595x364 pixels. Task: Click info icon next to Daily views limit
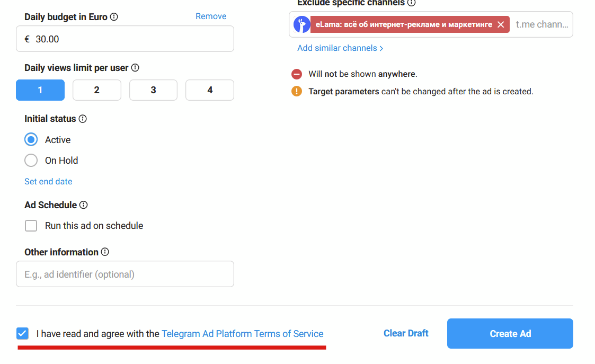(x=135, y=68)
